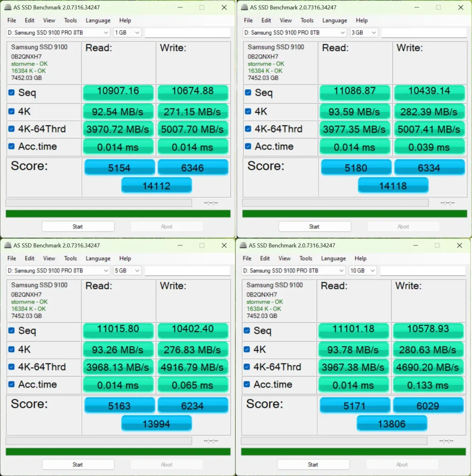Image resolution: width=472 pixels, height=476 pixels.
Task: Open drive selector in the 1 GB window
Action: 58,33
